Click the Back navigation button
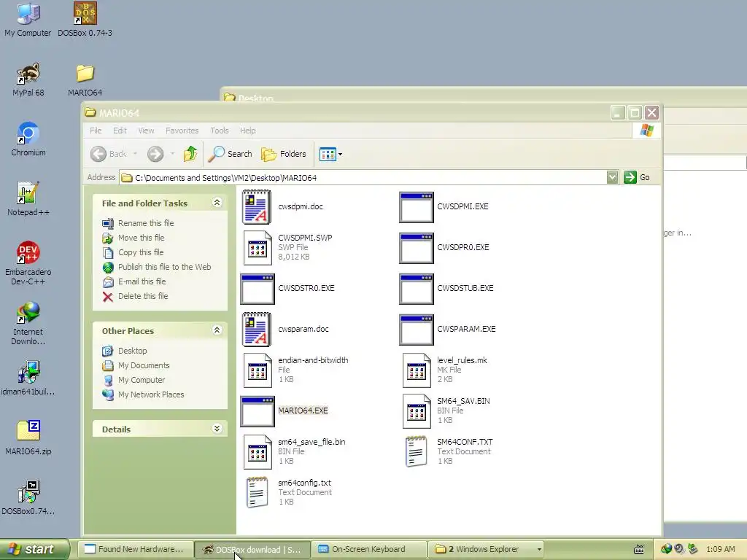The height and width of the screenshot is (560, 747). 109,154
